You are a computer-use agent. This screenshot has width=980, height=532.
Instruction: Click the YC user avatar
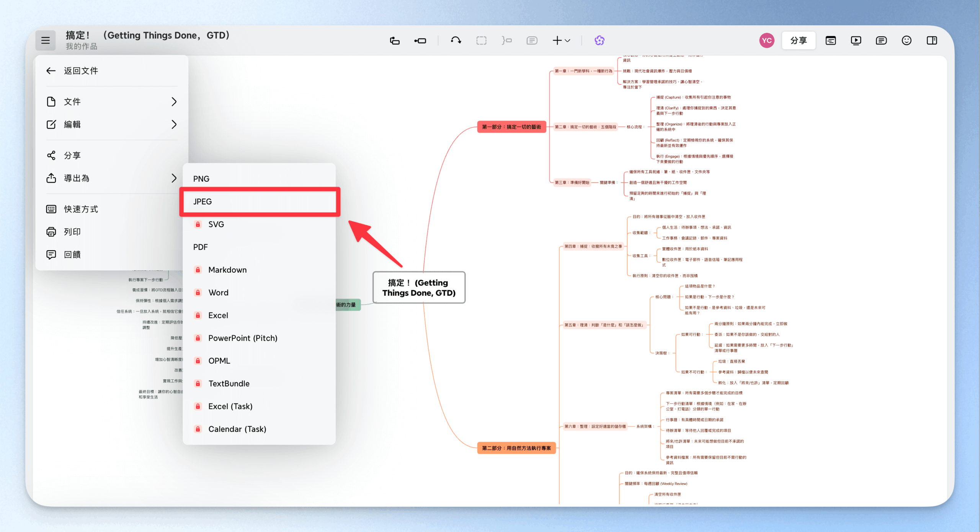(767, 41)
